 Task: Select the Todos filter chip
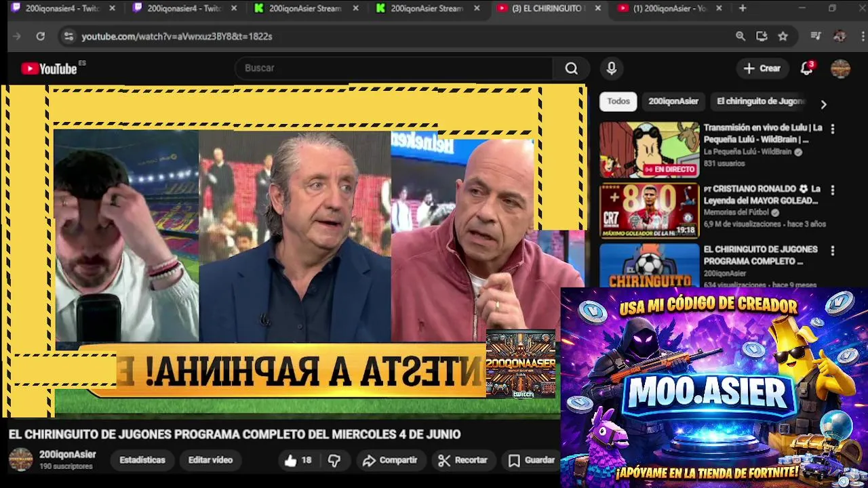pos(618,102)
